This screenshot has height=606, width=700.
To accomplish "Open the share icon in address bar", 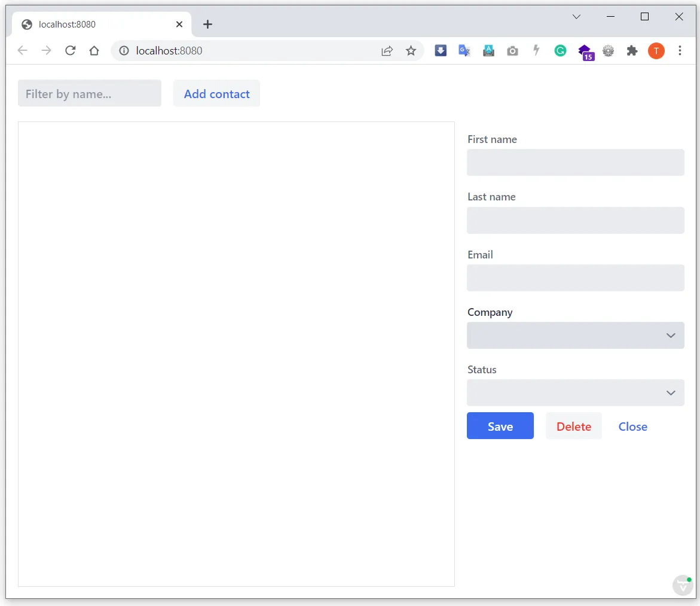I will coord(387,51).
